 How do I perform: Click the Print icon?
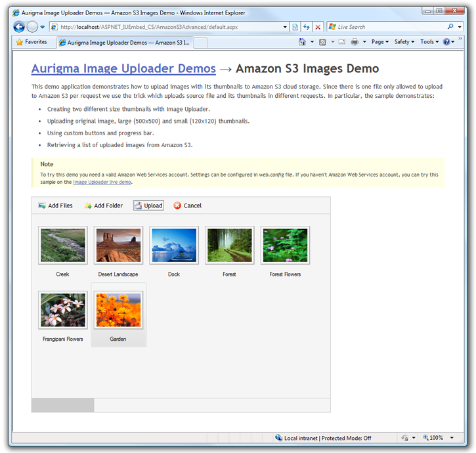tap(355, 42)
